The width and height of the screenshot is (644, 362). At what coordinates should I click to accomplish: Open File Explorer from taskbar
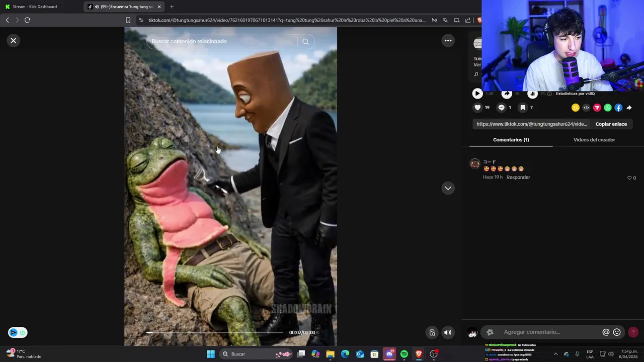[330, 354]
